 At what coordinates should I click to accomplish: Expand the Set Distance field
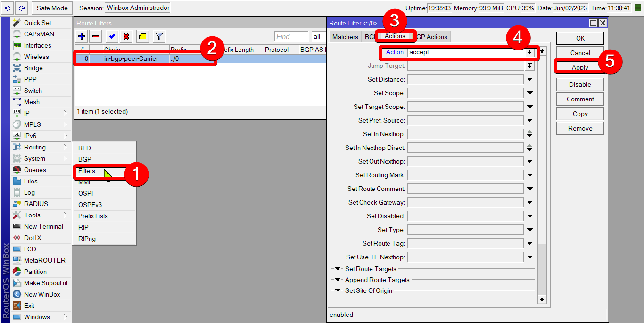click(530, 80)
